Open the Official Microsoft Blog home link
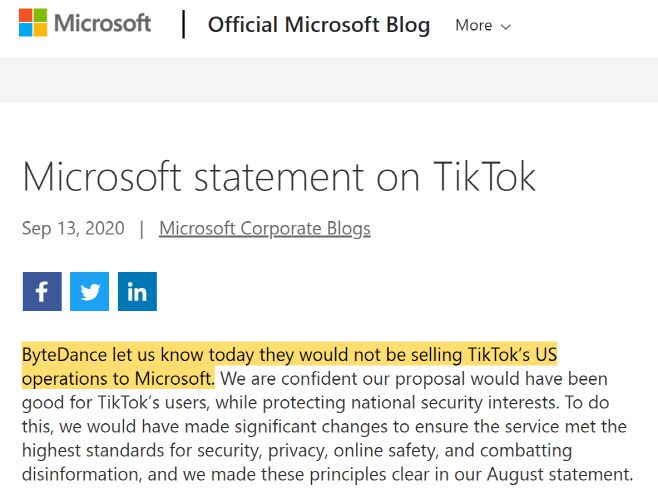This screenshot has height=488, width=658. (318, 25)
